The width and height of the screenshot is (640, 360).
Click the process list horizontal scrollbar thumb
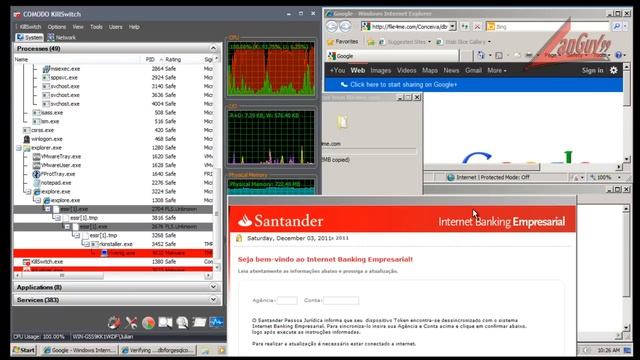click(62, 276)
